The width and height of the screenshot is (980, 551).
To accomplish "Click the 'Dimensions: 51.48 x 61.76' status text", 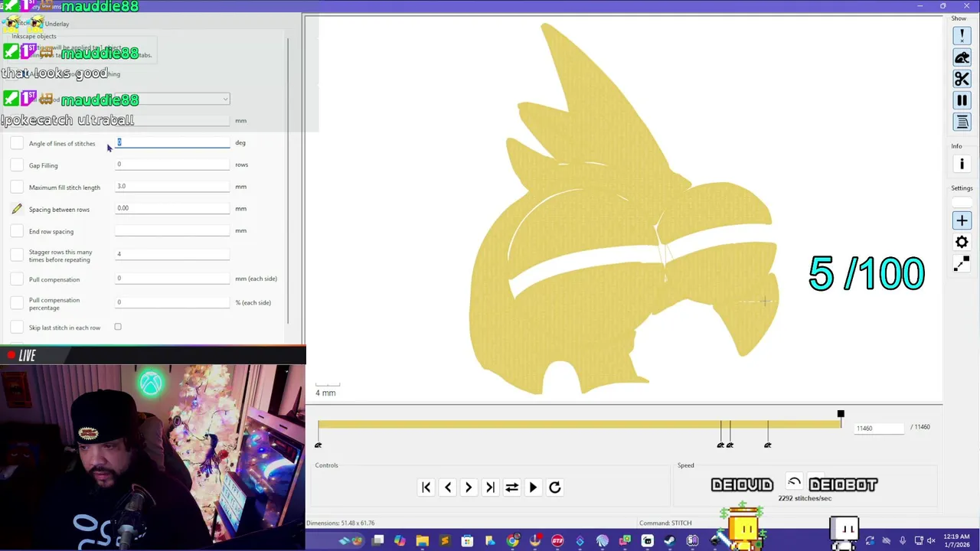I will pyautogui.click(x=340, y=523).
